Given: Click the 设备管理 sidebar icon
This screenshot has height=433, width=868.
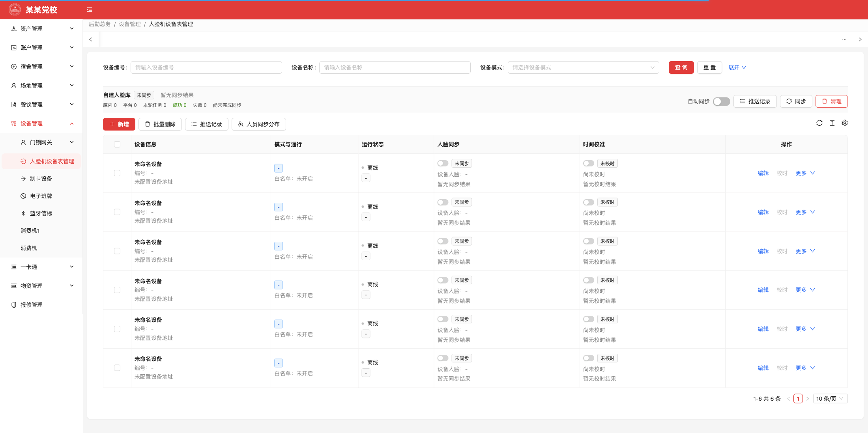Looking at the screenshot, I should 14,123.
